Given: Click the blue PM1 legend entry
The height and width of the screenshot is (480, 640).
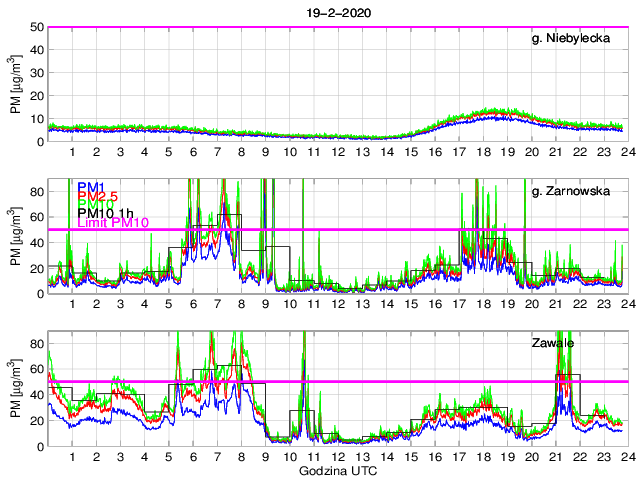Looking at the screenshot, I should (92, 187).
